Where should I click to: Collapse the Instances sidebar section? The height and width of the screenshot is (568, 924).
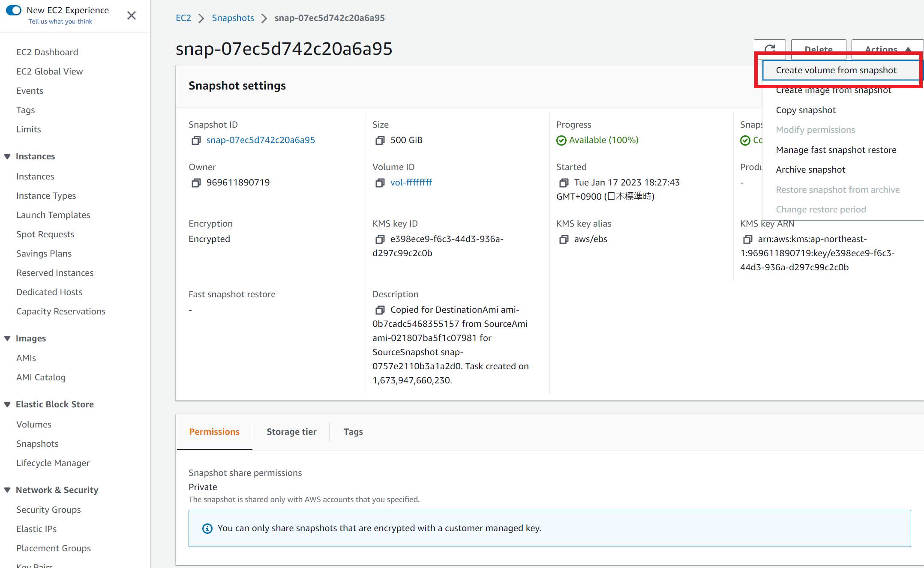coord(7,156)
